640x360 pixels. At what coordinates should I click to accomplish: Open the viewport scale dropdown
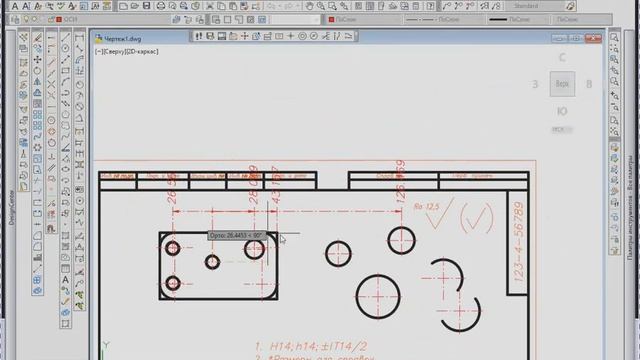296,19
